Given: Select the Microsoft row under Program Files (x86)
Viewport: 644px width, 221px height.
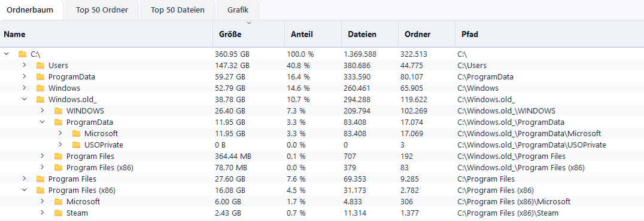Looking at the screenshot, I should pos(322,202).
